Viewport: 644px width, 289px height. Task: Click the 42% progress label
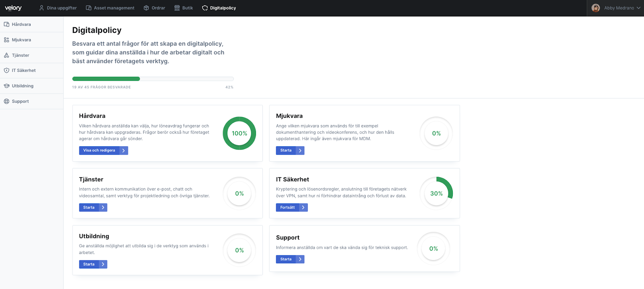[x=229, y=87]
